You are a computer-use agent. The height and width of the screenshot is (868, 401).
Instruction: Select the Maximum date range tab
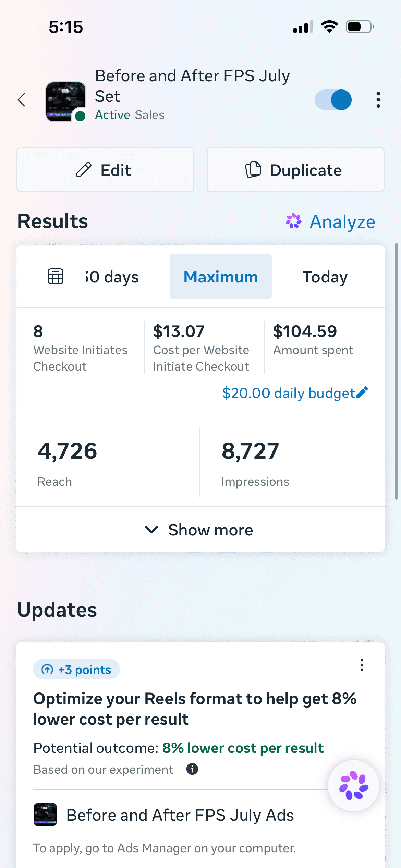tap(221, 276)
